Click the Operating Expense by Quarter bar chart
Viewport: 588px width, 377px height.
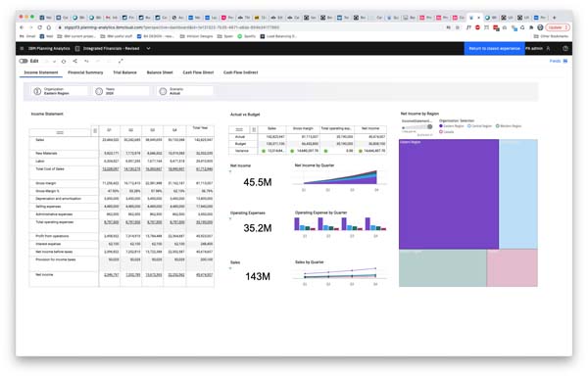pyautogui.click(x=340, y=224)
